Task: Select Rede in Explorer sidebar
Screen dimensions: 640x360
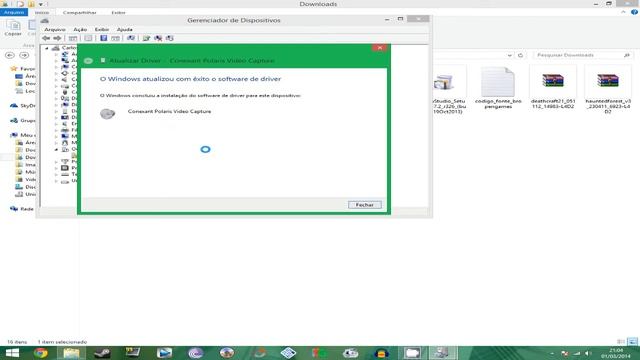Action: (x=22, y=209)
